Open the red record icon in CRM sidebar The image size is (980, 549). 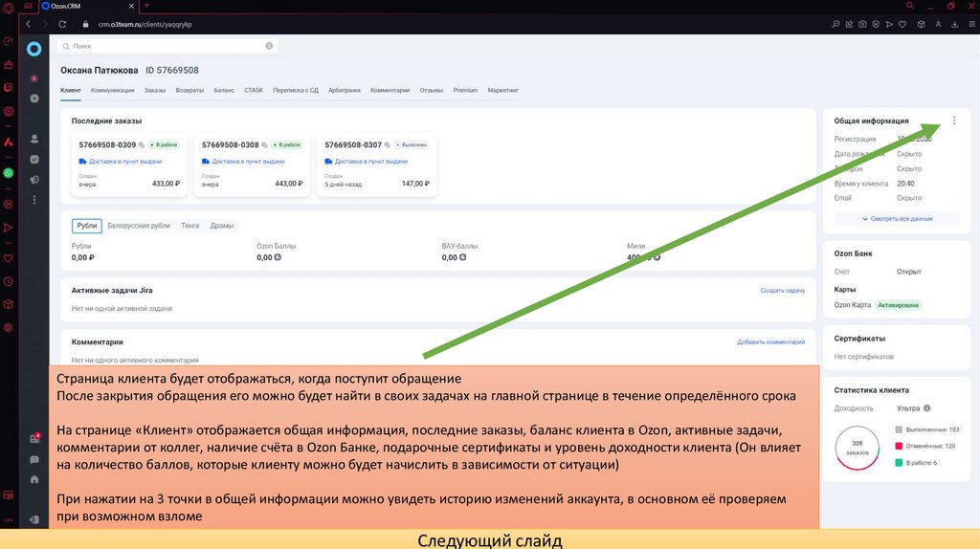click(x=34, y=78)
